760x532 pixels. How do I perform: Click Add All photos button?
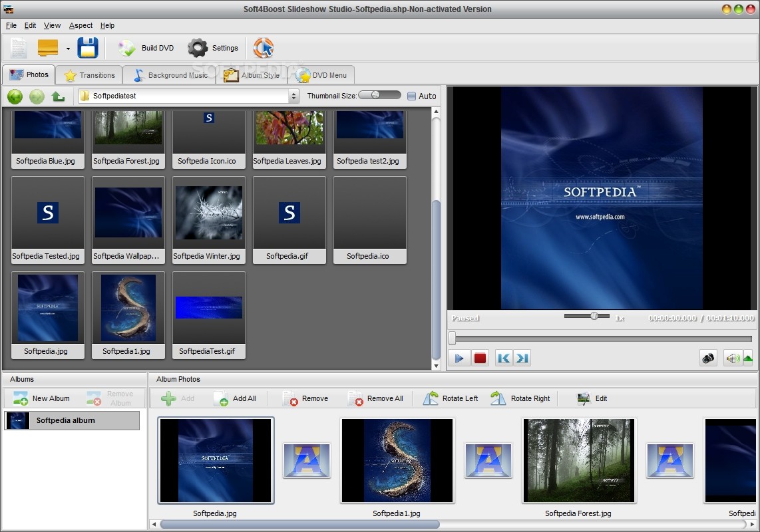coord(236,398)
